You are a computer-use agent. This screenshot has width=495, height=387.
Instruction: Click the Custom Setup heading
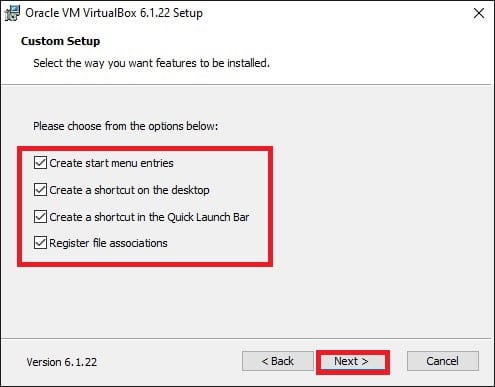pos(60,41)
